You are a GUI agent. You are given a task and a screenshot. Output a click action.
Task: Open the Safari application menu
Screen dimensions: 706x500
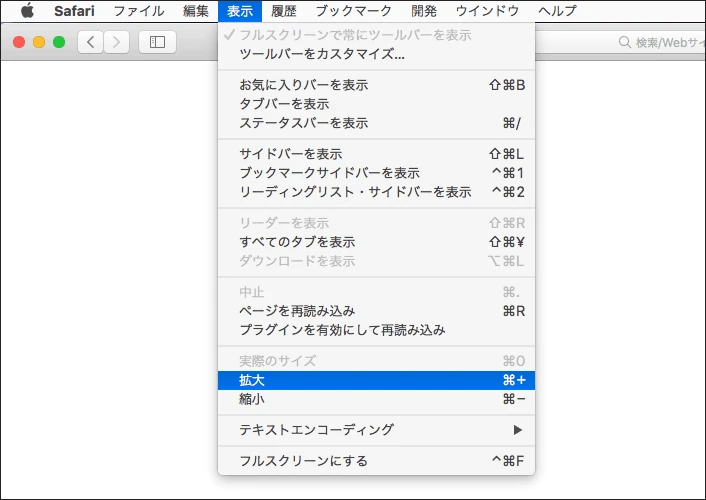74,11
